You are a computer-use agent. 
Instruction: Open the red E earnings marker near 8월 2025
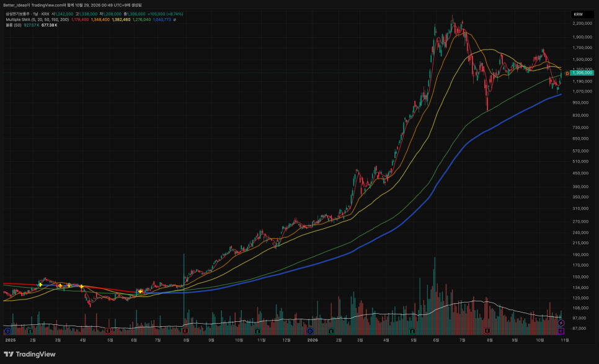185,331
